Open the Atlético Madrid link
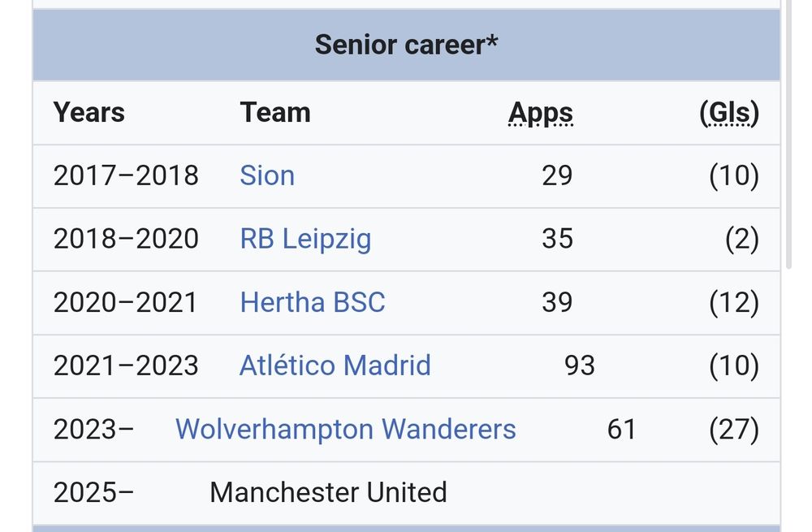Image resolution: width=812 pixels, height=532 pixels. tap(335, 365)
